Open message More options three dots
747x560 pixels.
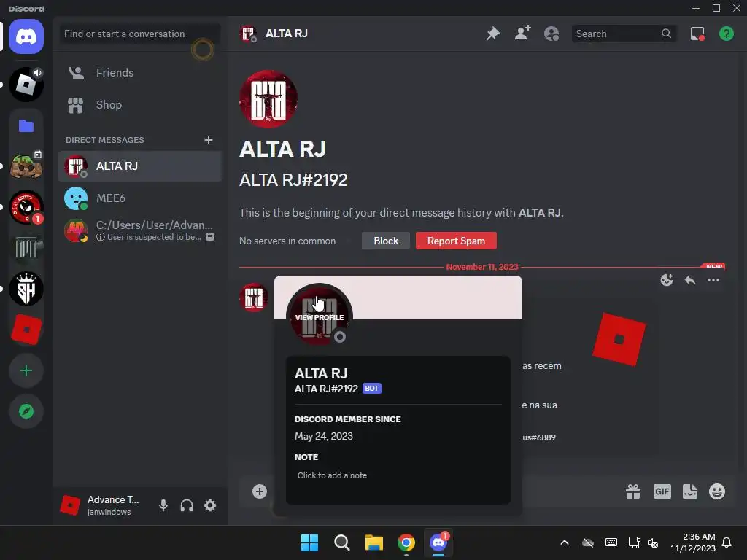(713, 280)
